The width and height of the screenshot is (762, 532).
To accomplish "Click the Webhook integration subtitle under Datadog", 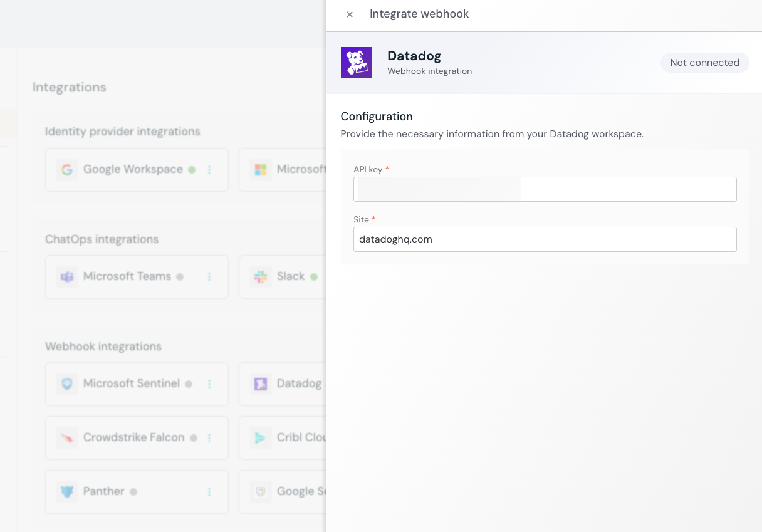I will tap(430, 71).
